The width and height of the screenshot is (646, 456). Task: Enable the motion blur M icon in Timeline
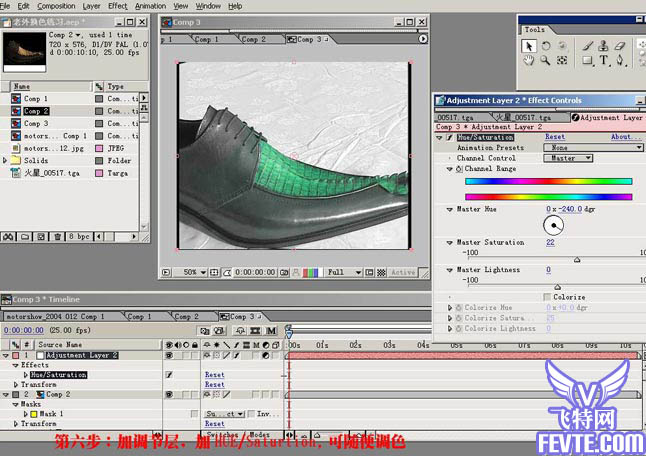pos(271,331)
